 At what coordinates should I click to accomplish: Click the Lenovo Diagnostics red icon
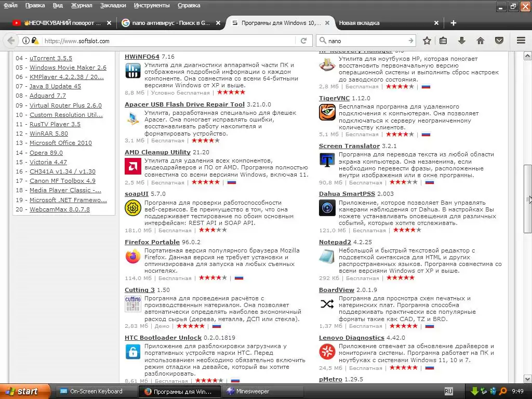point(327,352)
